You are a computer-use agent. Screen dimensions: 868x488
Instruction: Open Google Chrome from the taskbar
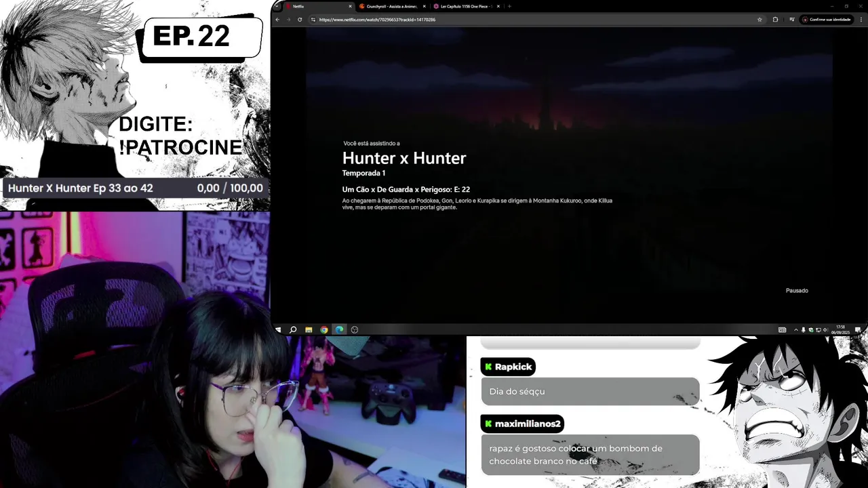[324, 329]
